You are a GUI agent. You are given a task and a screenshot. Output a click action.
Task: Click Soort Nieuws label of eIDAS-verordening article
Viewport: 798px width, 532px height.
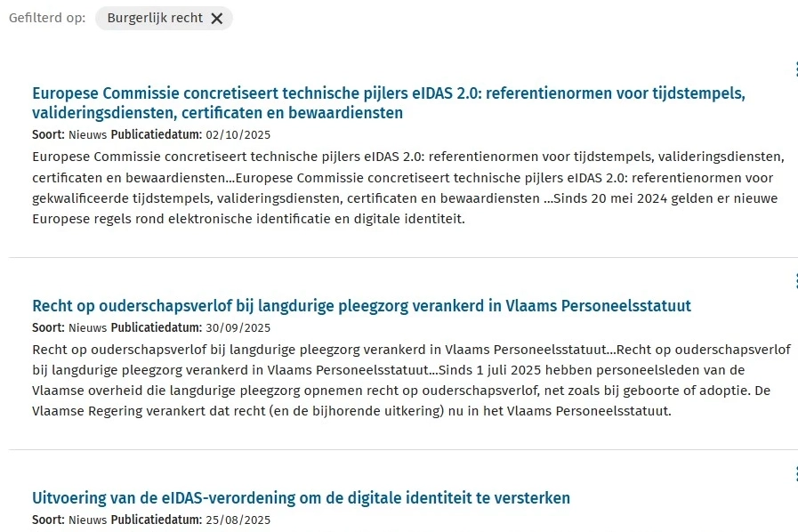[69, 520]
